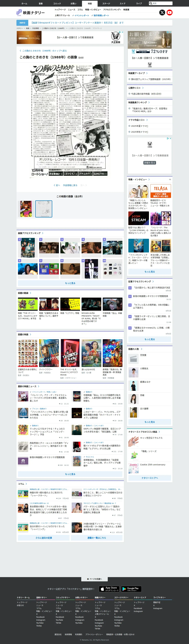
Task: Click the ページの先頭へ button
Action: coord(95,579)
